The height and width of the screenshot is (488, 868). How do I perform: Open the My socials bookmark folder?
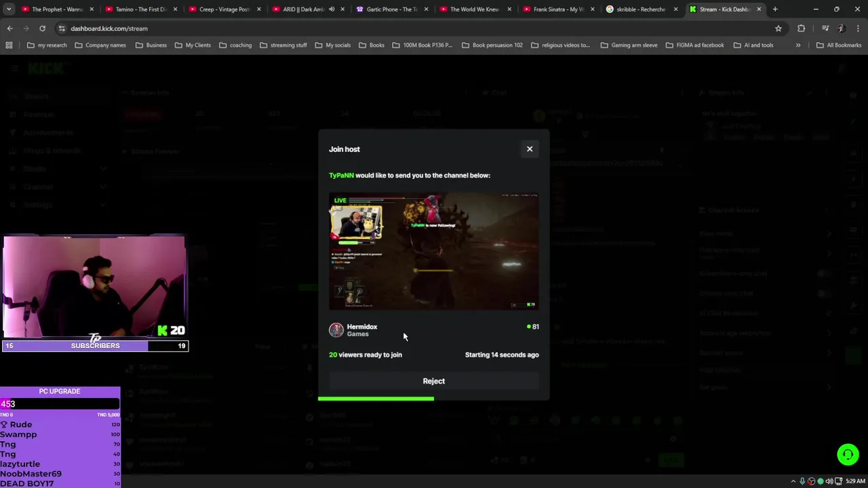(333, 45)
